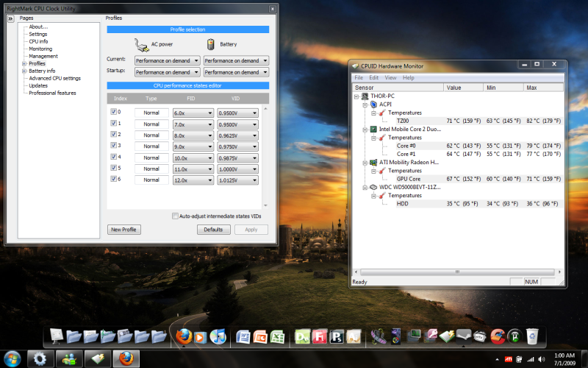
Task: Click the filmstrip movie maker dock icon
Action: point(378,336)
